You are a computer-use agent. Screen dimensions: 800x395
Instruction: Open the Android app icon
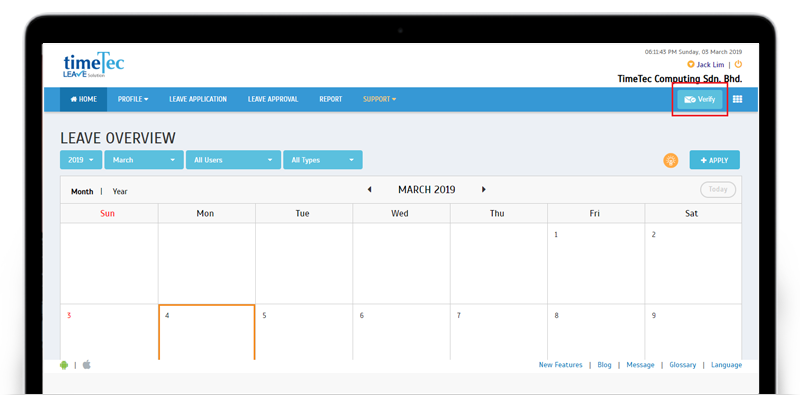click(64, 365)
